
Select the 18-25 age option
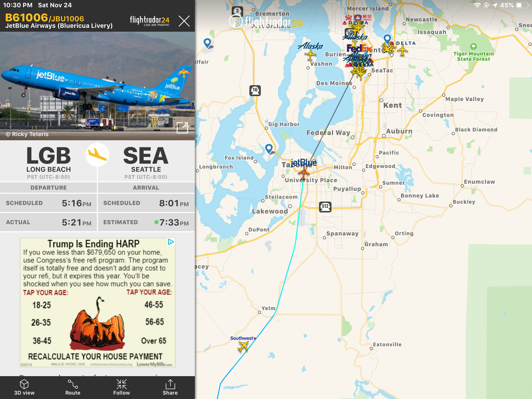point(42,305)
